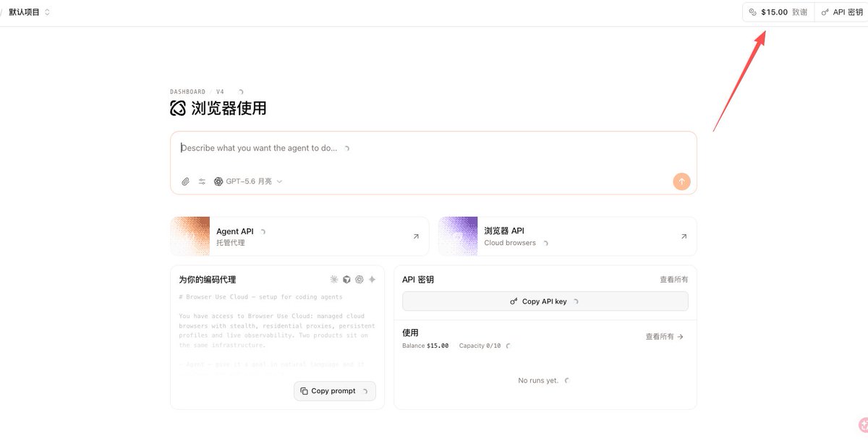This screenshot has height=441, width=868.
Task: Click the Browser Use logo beside 浏览器使用
Action: pos(178,108)
